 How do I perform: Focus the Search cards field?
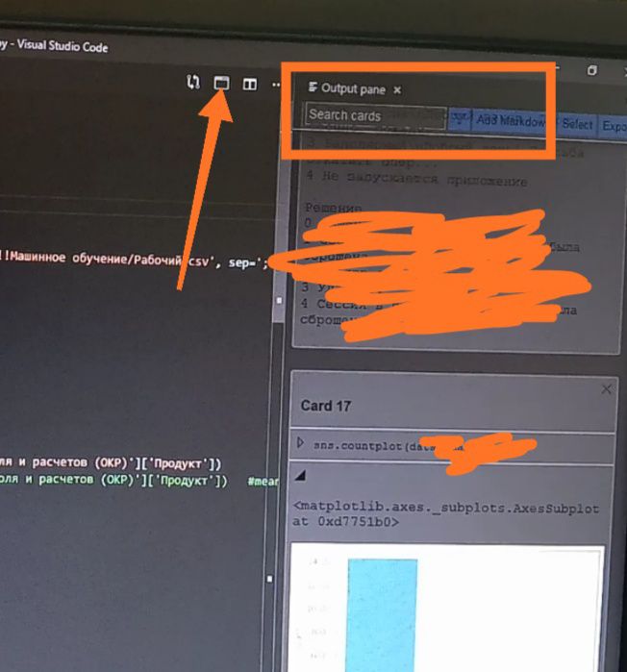[375, 115]
